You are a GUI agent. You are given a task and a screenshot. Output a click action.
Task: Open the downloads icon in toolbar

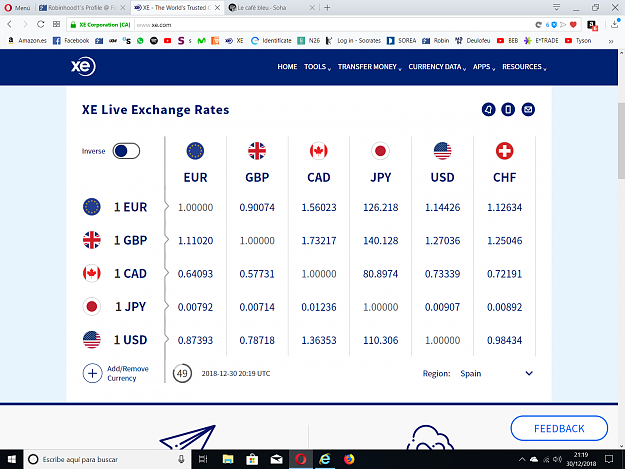coord(614,25)
